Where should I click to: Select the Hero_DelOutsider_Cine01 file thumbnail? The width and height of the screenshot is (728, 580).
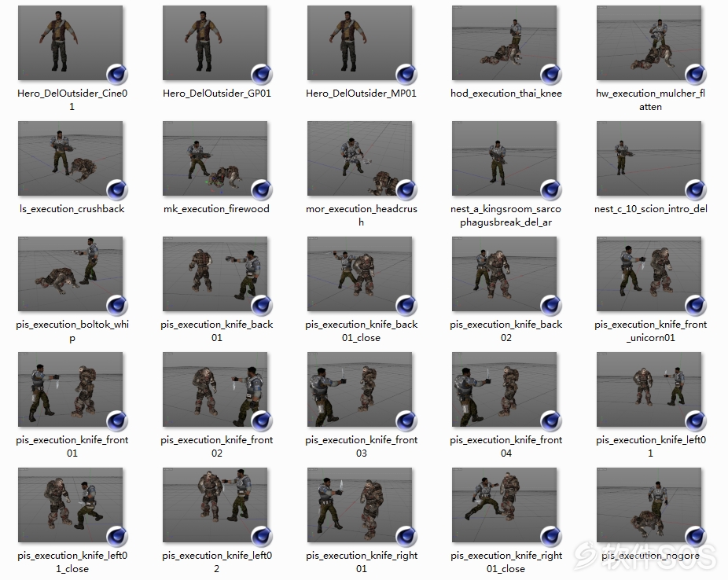[71, 42]
